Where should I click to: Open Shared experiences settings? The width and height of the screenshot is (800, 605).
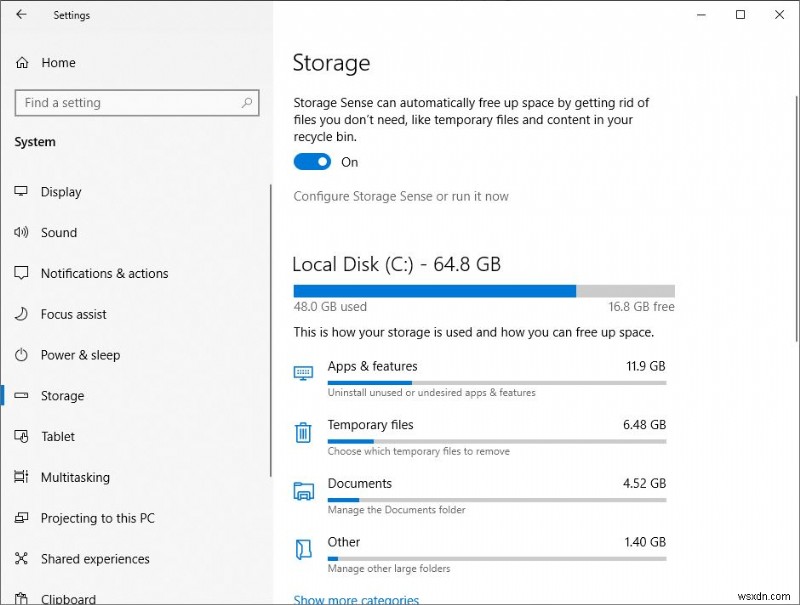[x=94, y=559]
